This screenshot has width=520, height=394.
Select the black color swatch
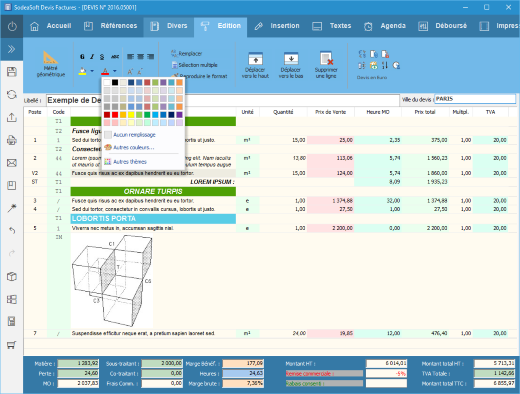(x=115, y=82)
